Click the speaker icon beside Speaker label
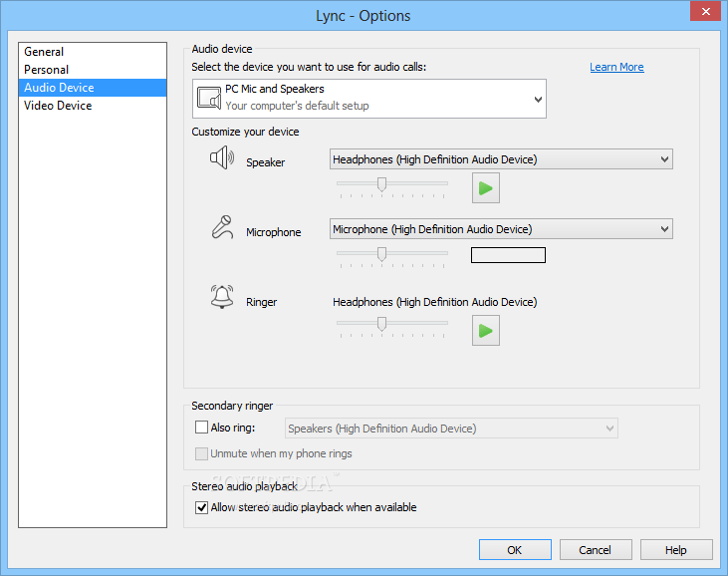The image size is (728, 576). (x=222, y=157)
